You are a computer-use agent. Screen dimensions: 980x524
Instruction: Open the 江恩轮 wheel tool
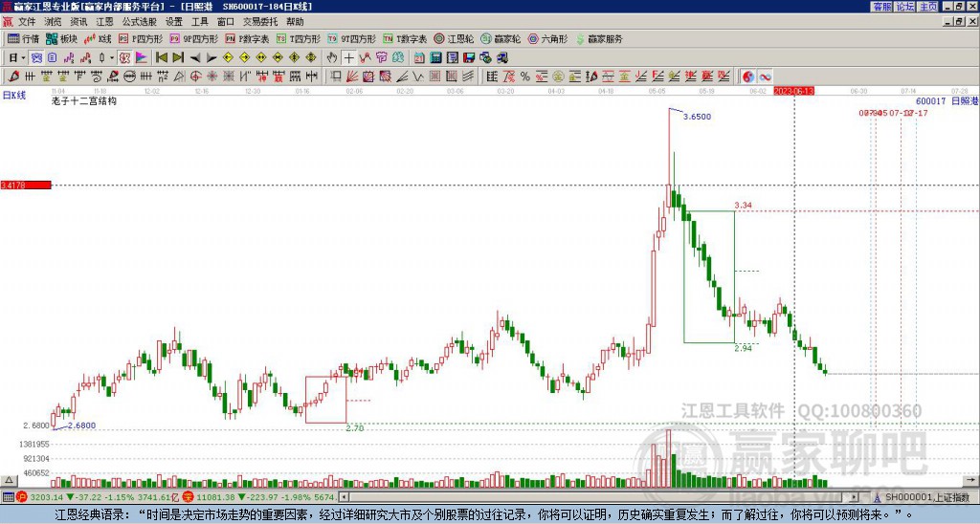454,38
